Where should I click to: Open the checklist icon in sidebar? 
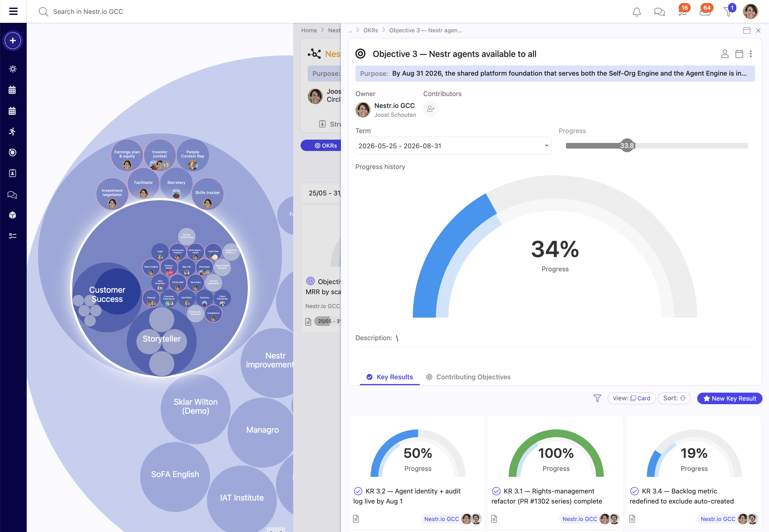click(12, 236)
